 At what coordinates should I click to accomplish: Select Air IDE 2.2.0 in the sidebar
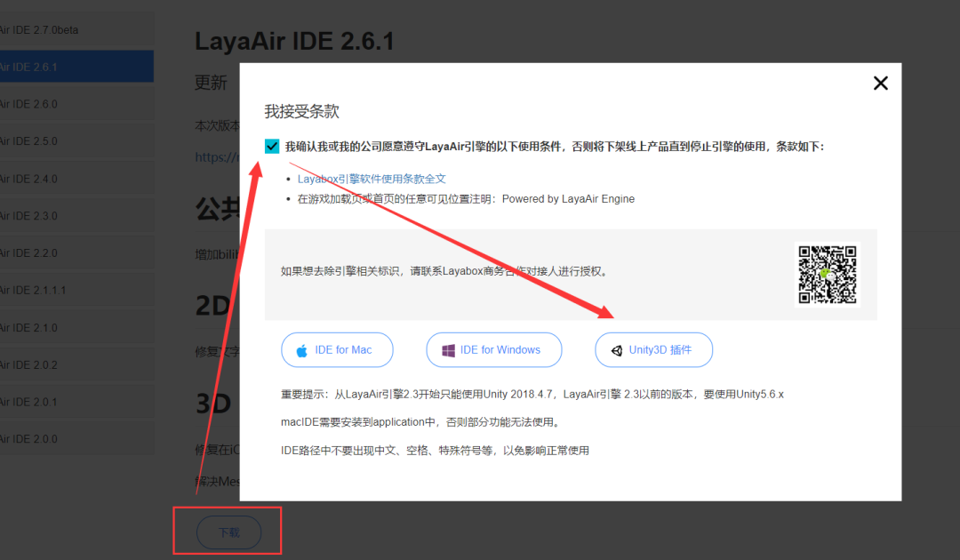[76, 252]
